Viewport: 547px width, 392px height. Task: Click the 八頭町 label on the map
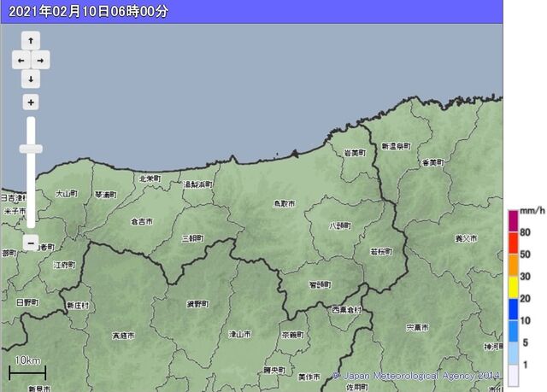coord(340,226)
